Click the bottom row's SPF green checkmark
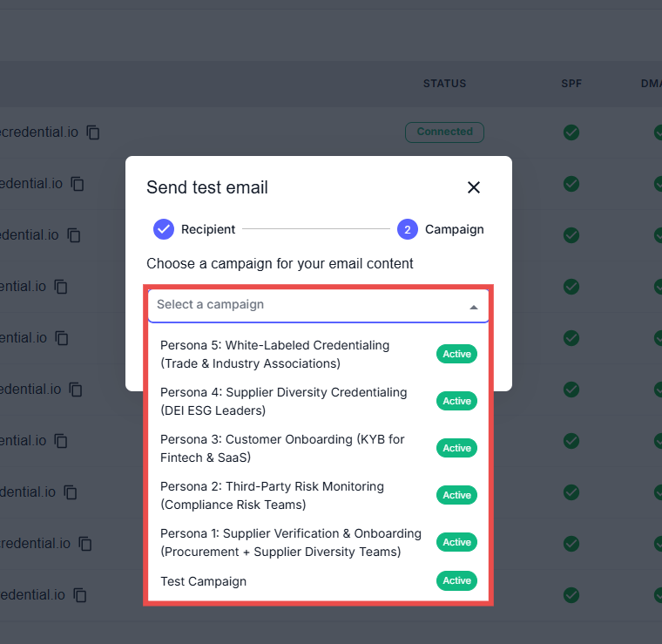 tap(571, 595)
